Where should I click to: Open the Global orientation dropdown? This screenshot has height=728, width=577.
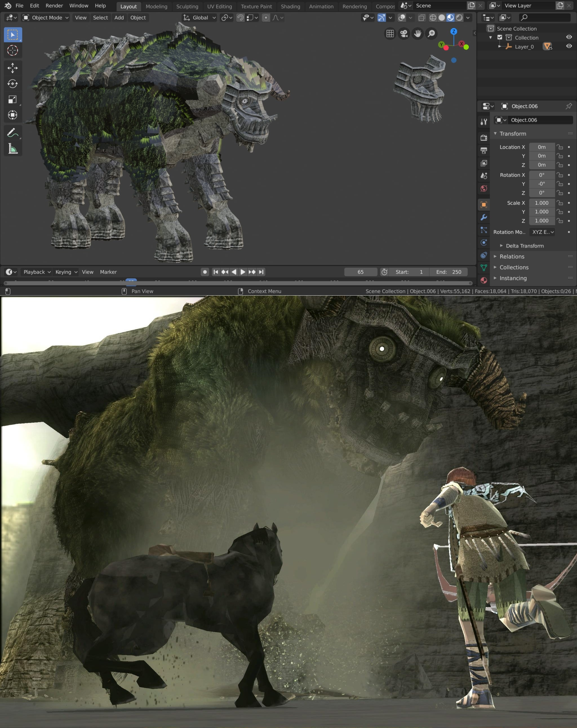click(x=199, y=18)
